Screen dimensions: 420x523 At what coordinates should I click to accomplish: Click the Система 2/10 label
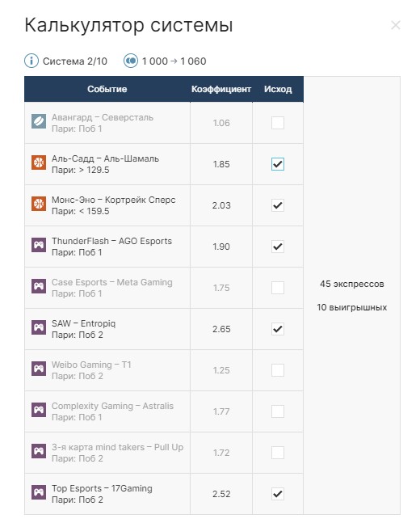point(75,61)
